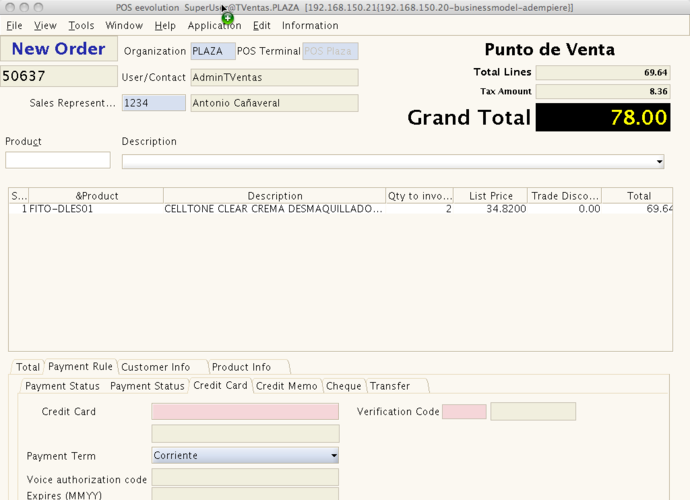Click the Organization field PLAZA
The height and width of the screenshot is (500, 690).
213,51
